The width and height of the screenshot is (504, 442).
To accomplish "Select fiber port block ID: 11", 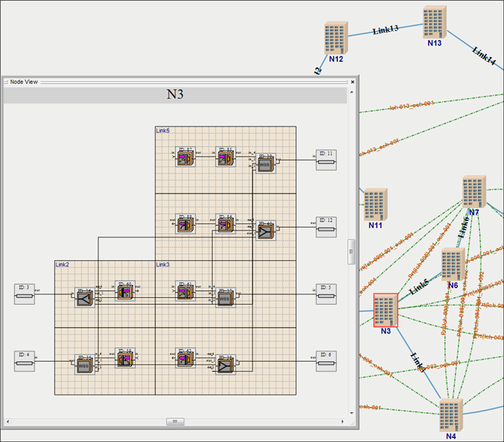I will pos(326,160).
